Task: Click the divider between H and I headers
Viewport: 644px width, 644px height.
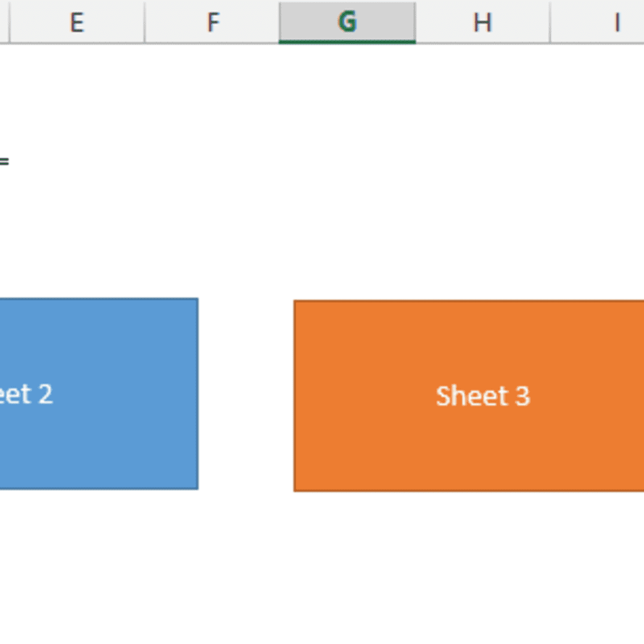Action: tap(551, 21)
